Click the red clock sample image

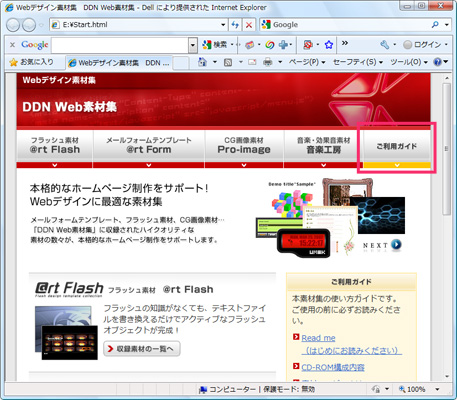(x=304, y=243)
